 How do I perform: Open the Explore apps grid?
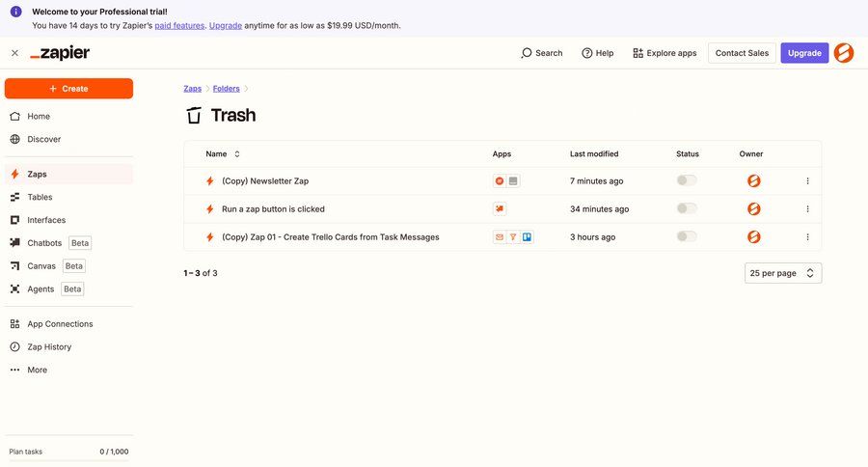point(665,53)
